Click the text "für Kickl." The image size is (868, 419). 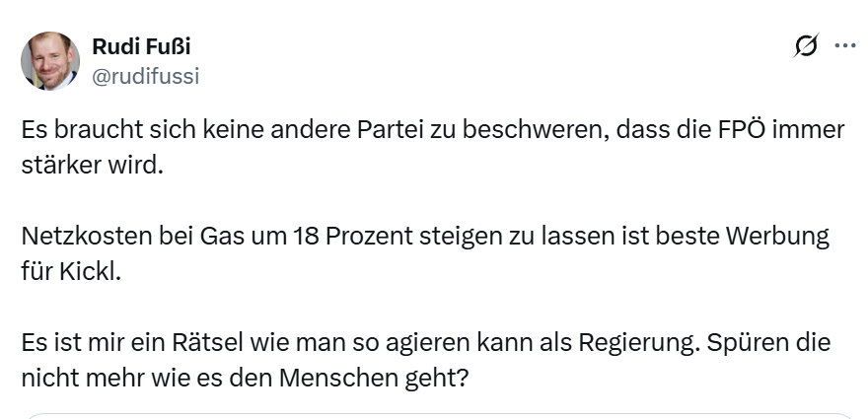click(x=70, y=271)
